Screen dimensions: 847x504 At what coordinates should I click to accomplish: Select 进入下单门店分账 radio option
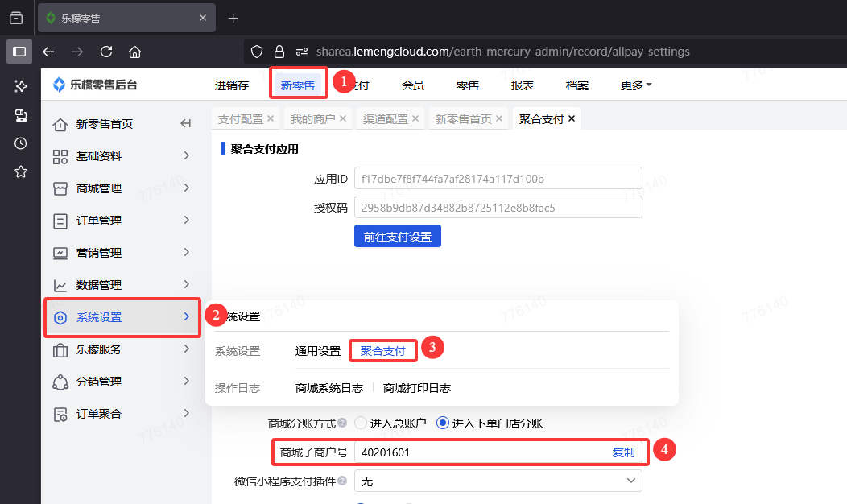point(442,423)
